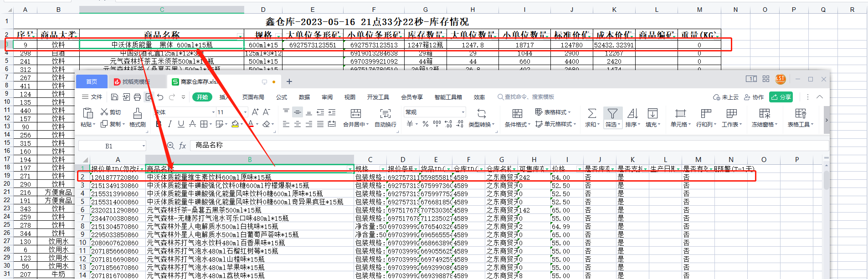Open number format dropdown 常规
The image size is (868, 279).
[x=463, y=112]
